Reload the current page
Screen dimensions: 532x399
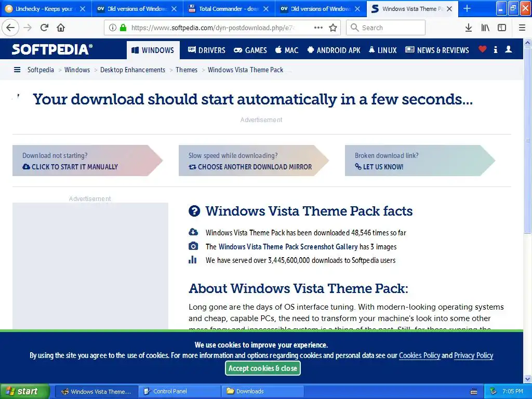(45, 28)
